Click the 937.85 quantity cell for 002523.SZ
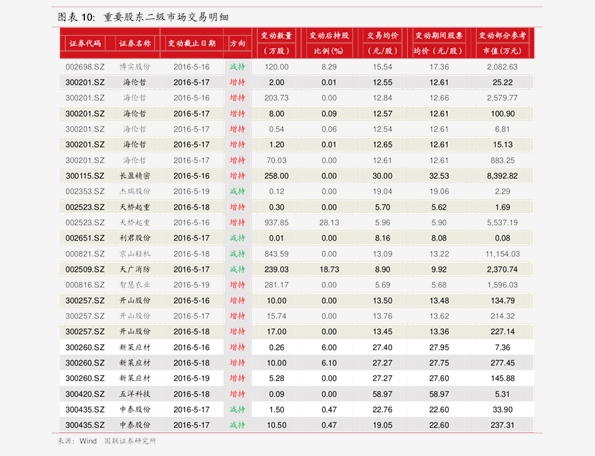595x456 pixels. pyautogui.click(x=276, y=223)
